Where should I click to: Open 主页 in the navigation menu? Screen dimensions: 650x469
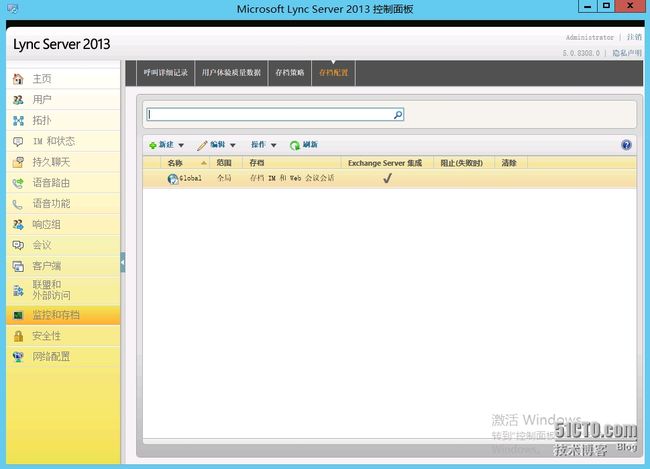pyautogui.click(x=42, y=79)
